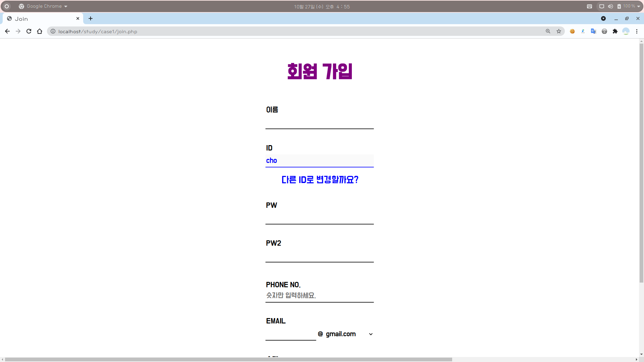The image size is (644, 362).
Task: Click the cookie extension icon
Action: pos(572,31)
